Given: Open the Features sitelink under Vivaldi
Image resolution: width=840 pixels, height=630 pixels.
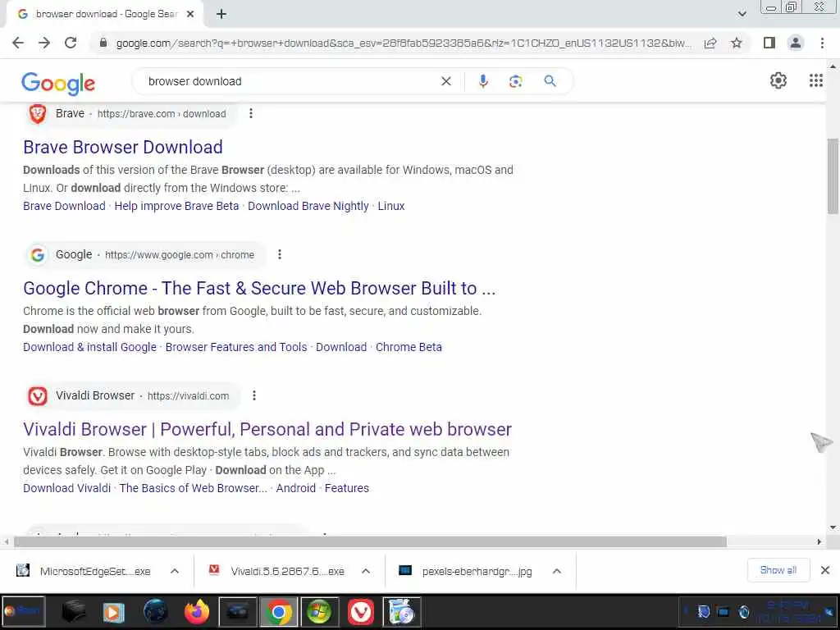Looking at the screenshot, I should pos(347,488).
